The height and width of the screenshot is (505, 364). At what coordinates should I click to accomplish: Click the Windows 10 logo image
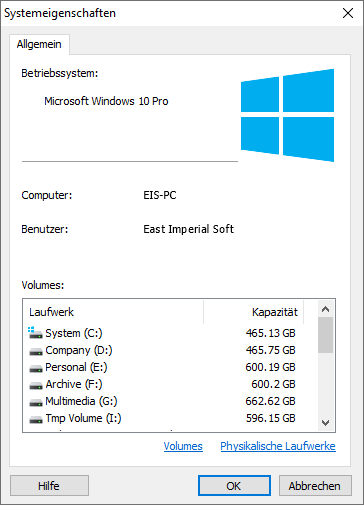(x=287, y=115)
